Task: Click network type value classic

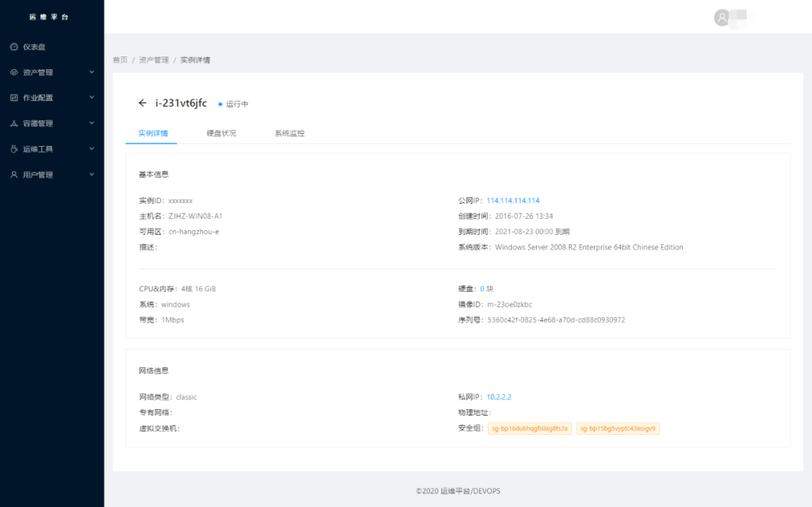Action: 186,397
